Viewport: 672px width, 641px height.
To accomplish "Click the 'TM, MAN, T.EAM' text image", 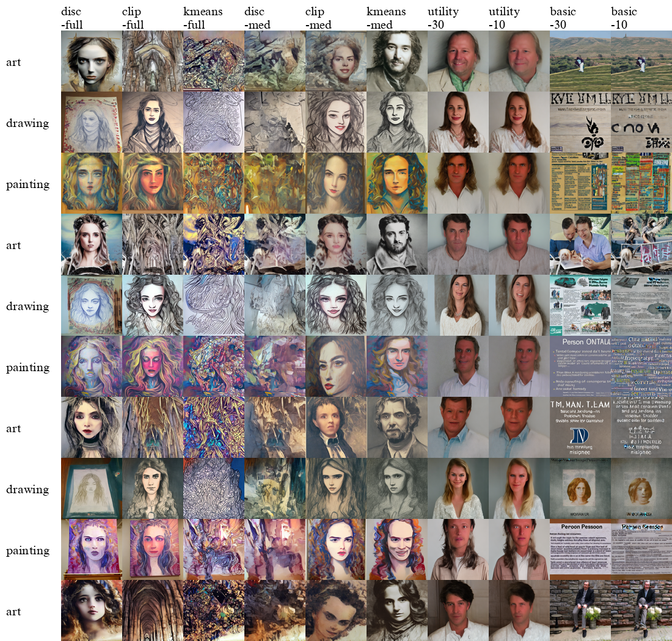I will click(580, 427).
